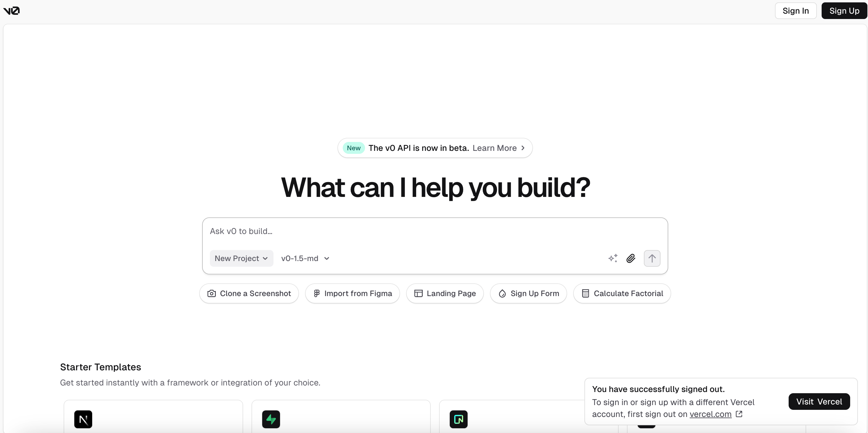Screen dimensions: 868x433
Task: Choose the Calculate Factorial suggestion
Action: click(622, 293)
